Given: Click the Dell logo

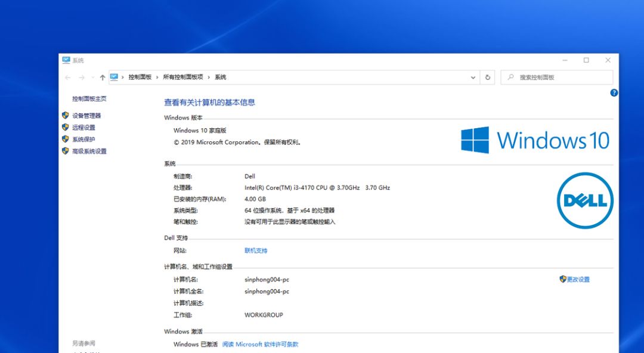Looking at the screenshot, I should point(585,200).
